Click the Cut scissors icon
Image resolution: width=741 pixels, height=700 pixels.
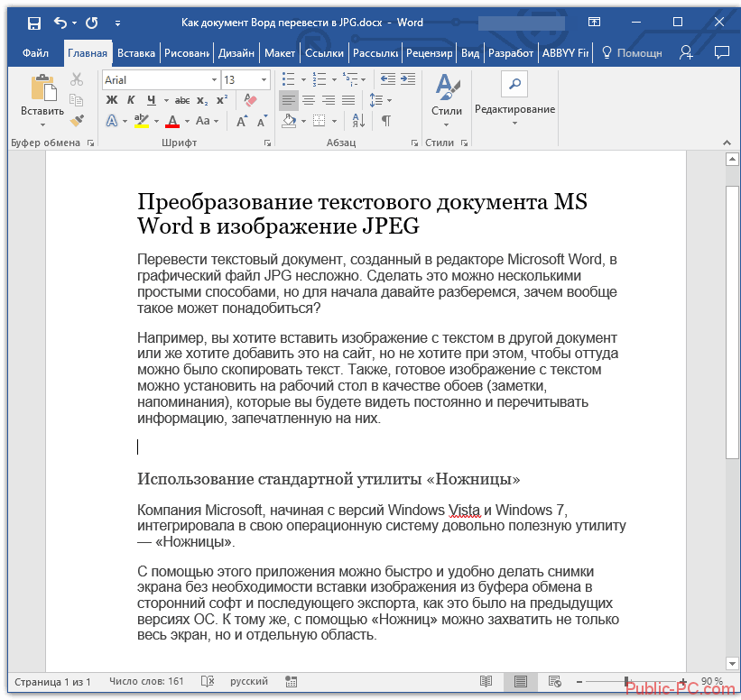77,79
